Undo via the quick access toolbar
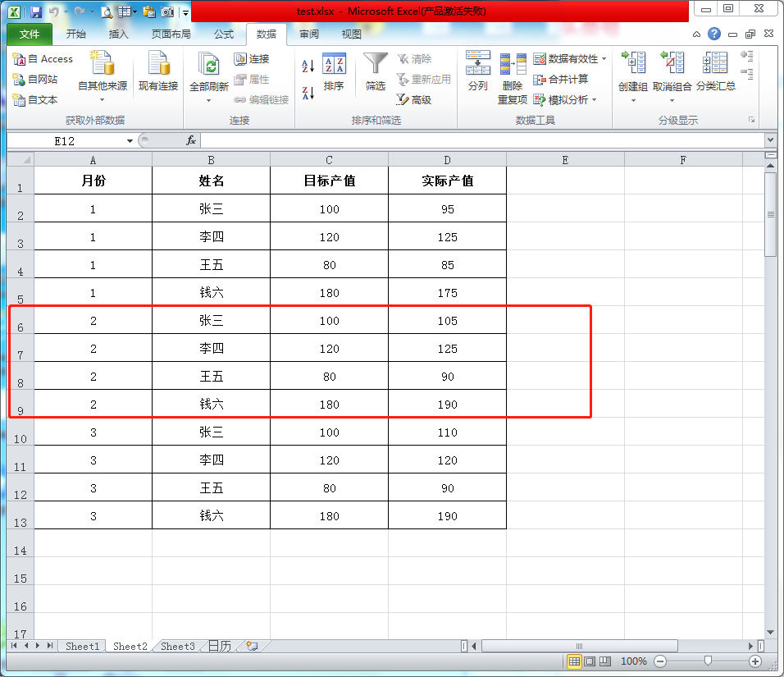This screenshot has height=677, width=784. coord(54,11)
